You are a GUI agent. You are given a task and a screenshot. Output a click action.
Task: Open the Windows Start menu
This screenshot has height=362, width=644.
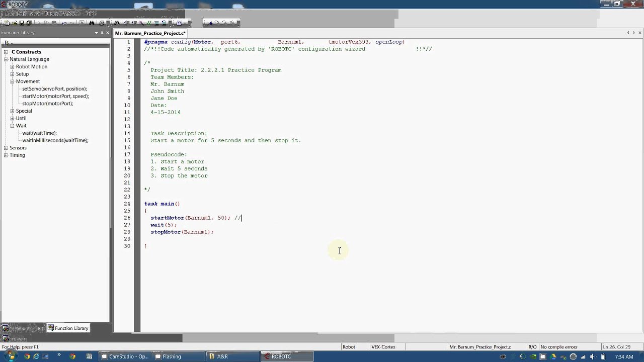click(x=11, y=356)
